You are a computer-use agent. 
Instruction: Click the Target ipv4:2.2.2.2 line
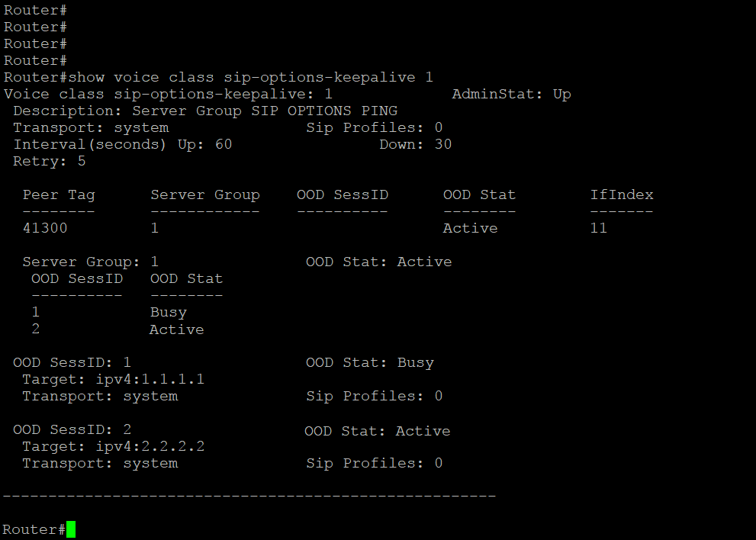coord(114,446)
